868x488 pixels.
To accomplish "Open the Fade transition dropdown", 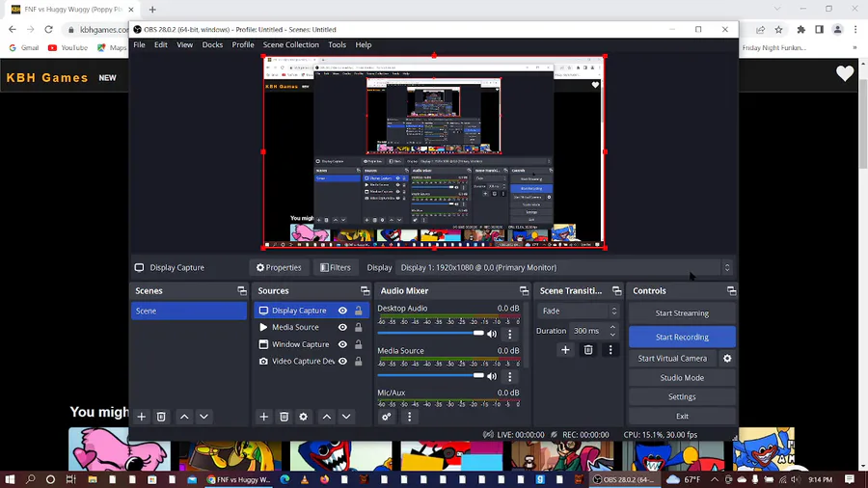I will (x=578, y=311).
